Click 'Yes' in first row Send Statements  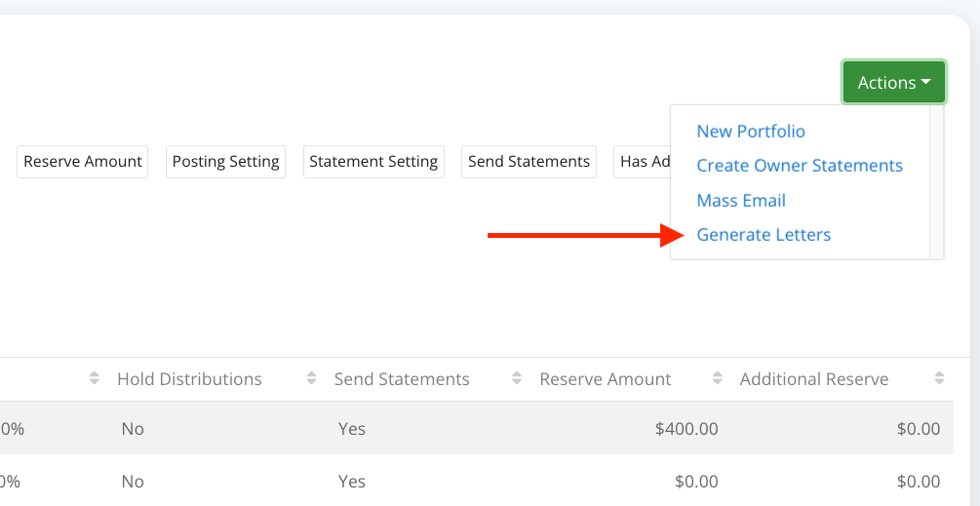(x=351, y=429)
